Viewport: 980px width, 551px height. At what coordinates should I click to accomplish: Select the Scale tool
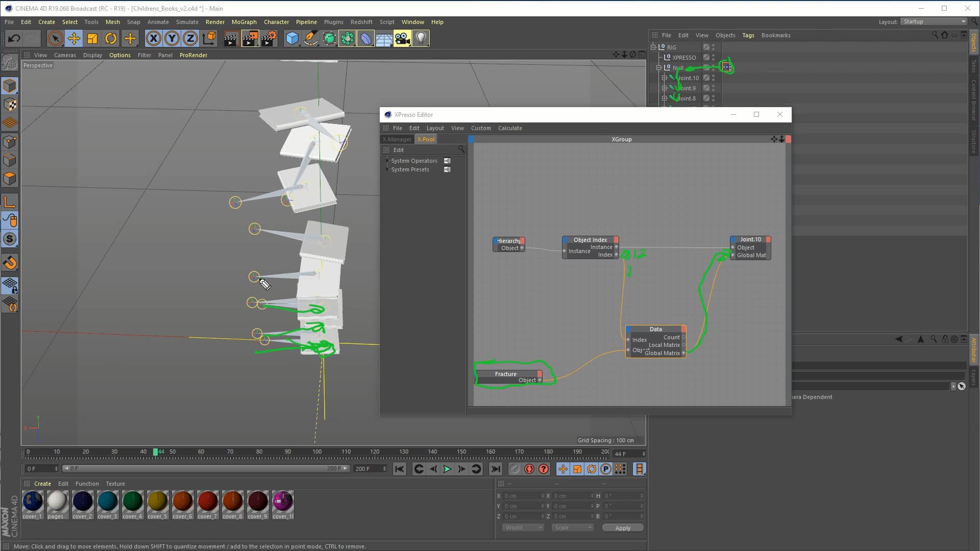[92, 38]
